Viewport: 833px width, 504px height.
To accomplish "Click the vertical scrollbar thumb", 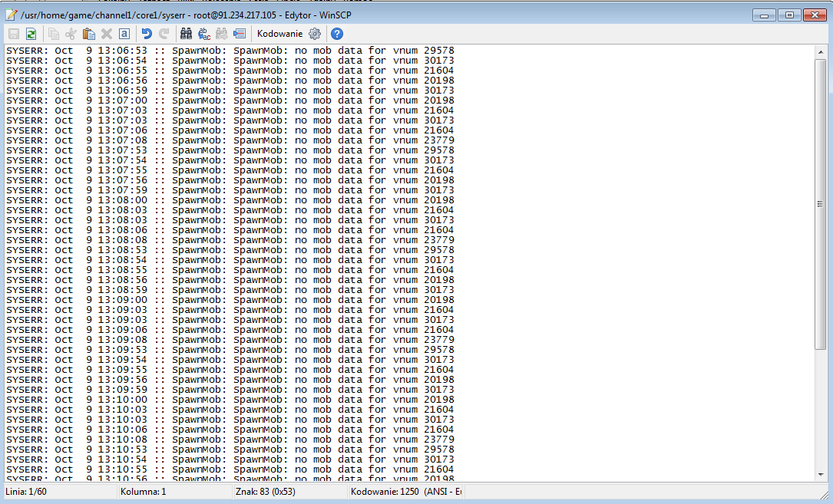I will coord(820,204).
